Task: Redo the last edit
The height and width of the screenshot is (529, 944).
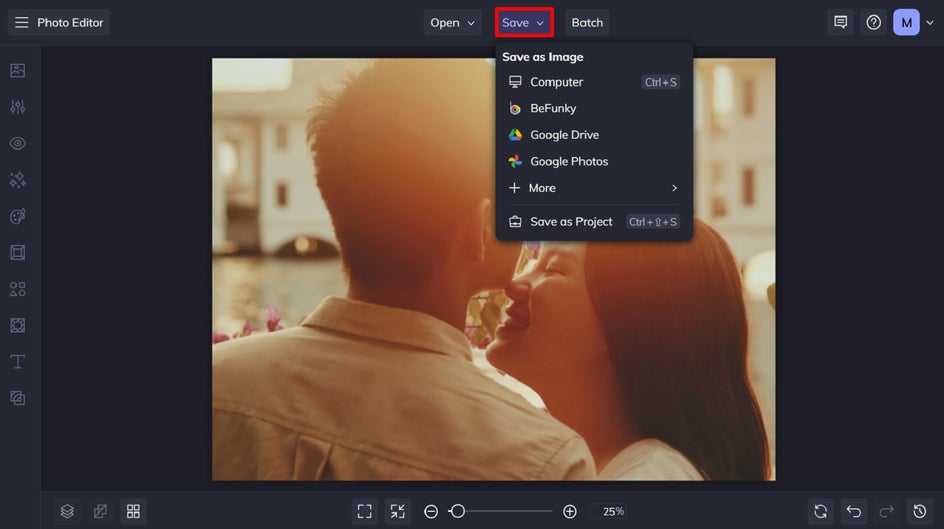Action: (886, 511)
